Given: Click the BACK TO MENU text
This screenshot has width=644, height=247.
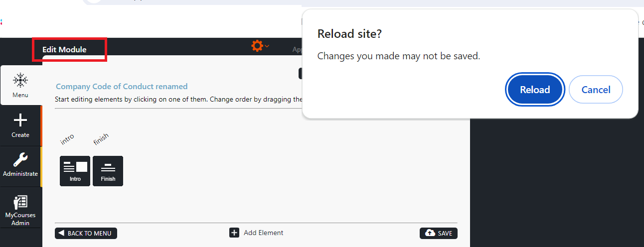Looking at the screenshot, I should pyautogui.click(x=90, y=234).
